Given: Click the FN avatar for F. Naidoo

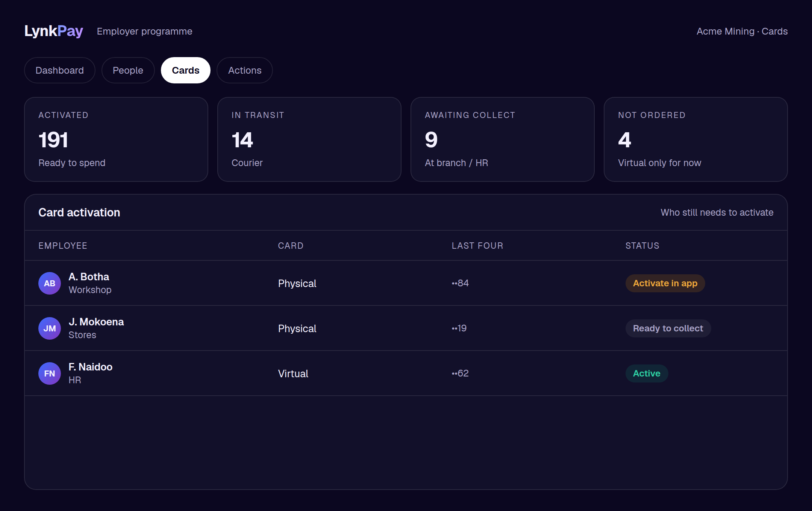Looking at the screenshot, I should pos(50,373).
